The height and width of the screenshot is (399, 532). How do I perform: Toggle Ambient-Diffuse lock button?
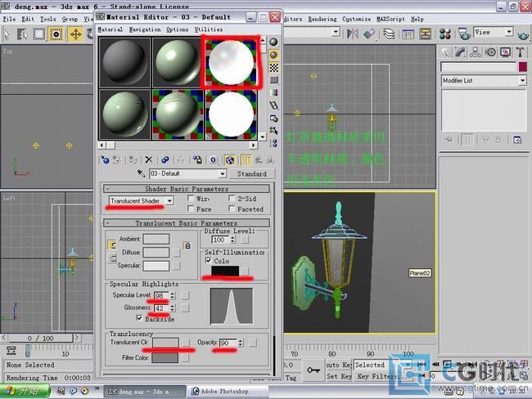point(187,245)
